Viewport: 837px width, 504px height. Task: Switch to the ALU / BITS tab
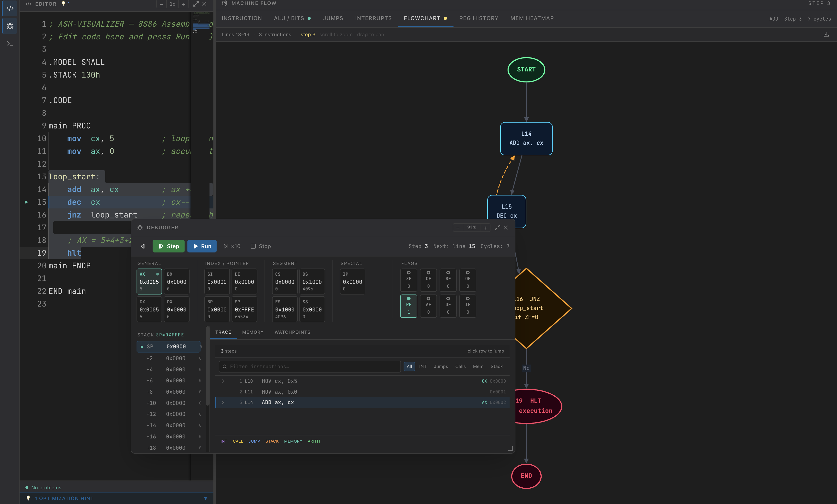point(292,18)
